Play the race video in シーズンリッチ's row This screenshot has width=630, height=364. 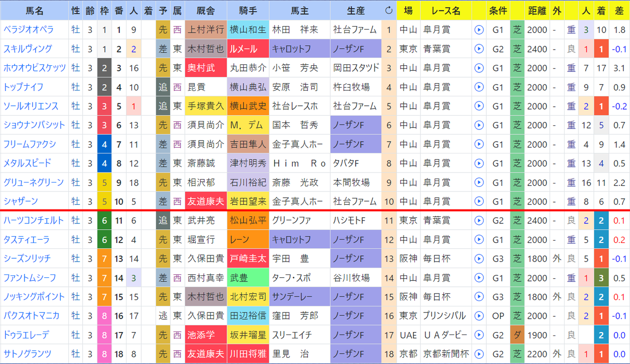479,258
